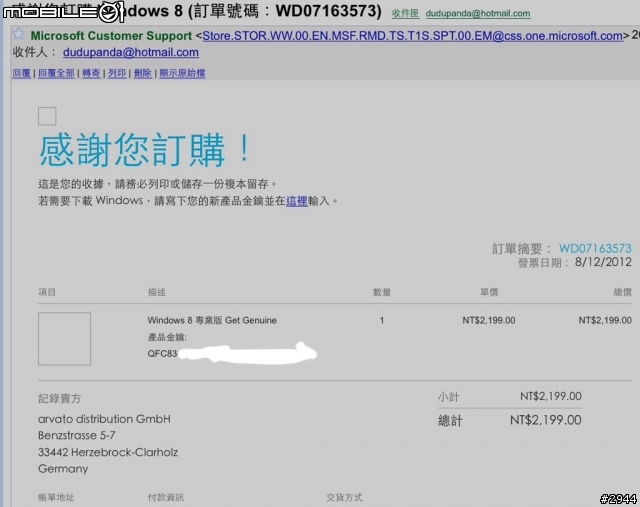Select the 記錄賣方 section heading

point(60,398)
